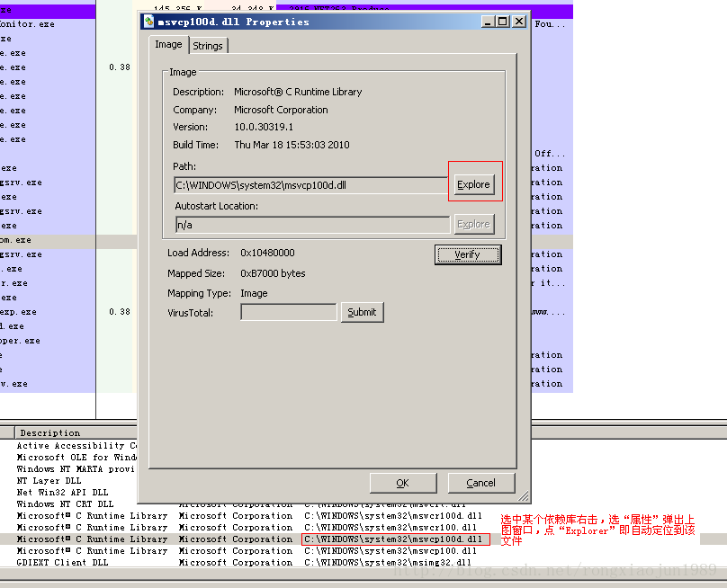727x588 pixels.
Task: Click the Version value 10.0.30319.1
Action: pos(264,127)
